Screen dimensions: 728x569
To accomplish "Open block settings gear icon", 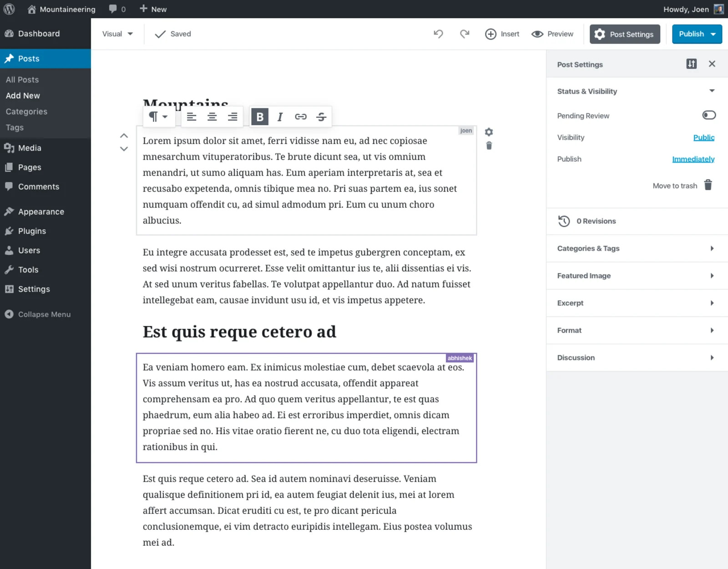I will [x=489, y=132].
